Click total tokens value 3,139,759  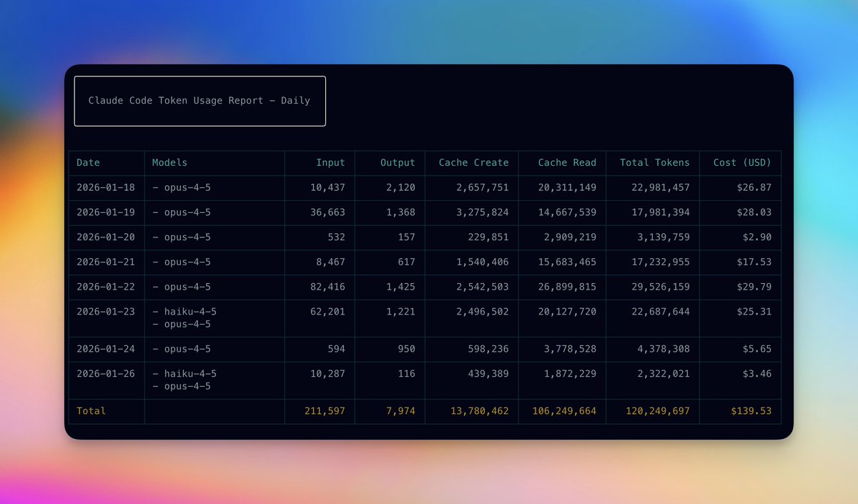pos(664,237)
